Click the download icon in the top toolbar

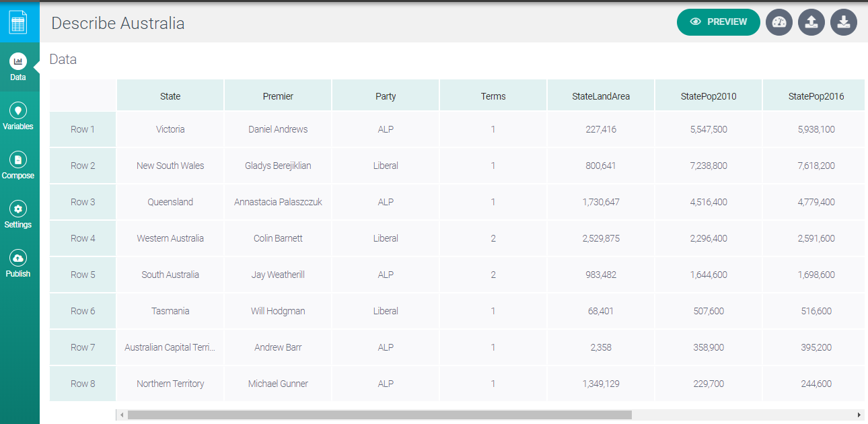point(843,22)
